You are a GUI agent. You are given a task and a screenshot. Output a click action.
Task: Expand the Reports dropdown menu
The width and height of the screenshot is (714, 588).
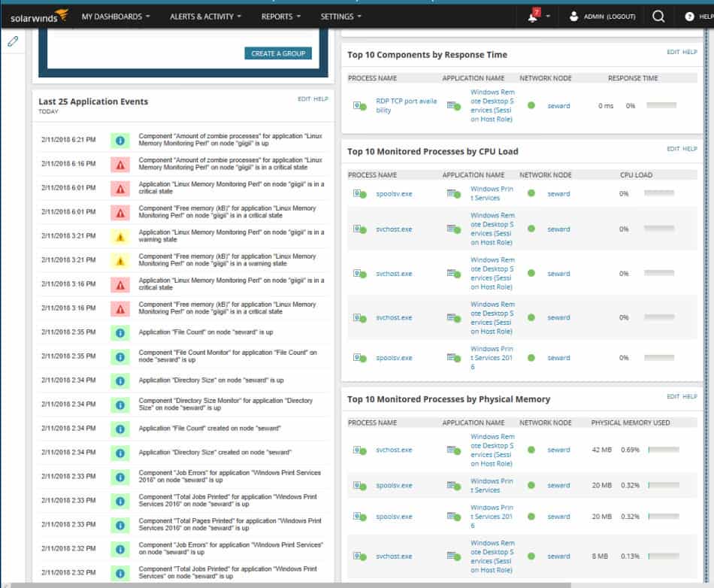[x=281, y=17]
